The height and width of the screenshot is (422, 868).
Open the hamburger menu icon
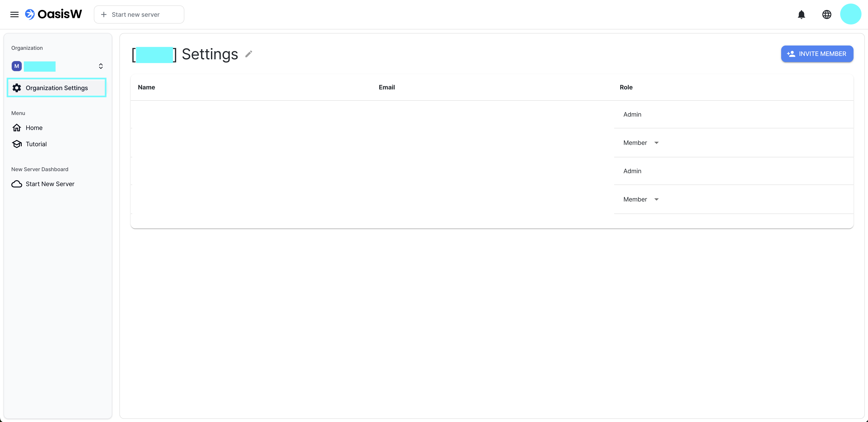[14, 14]
